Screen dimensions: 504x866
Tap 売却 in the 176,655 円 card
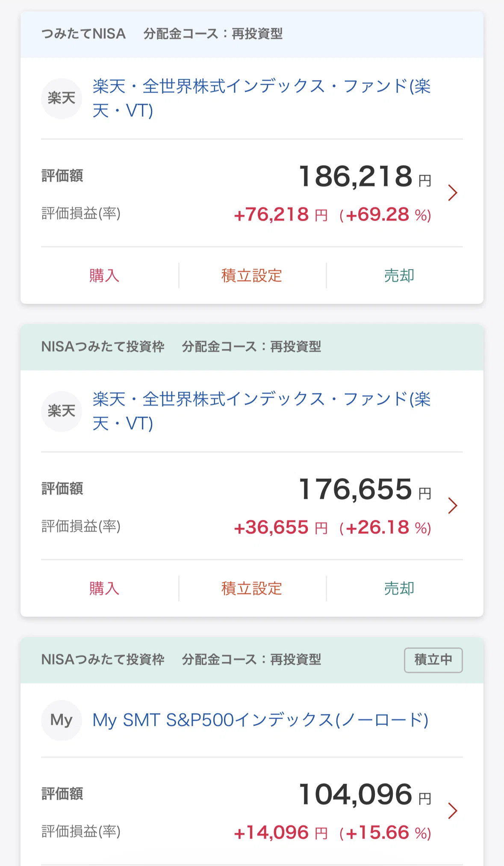point(399,589)
